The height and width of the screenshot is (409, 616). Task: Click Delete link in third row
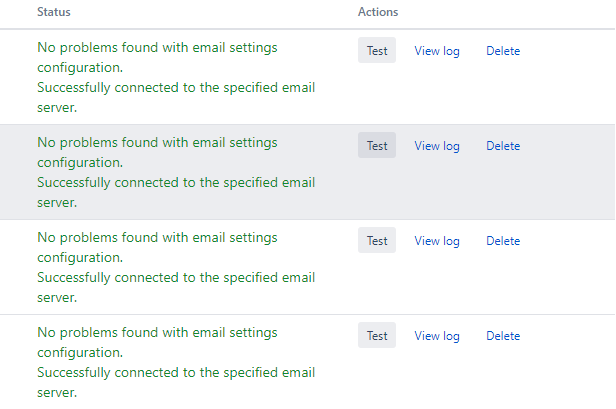503,241
